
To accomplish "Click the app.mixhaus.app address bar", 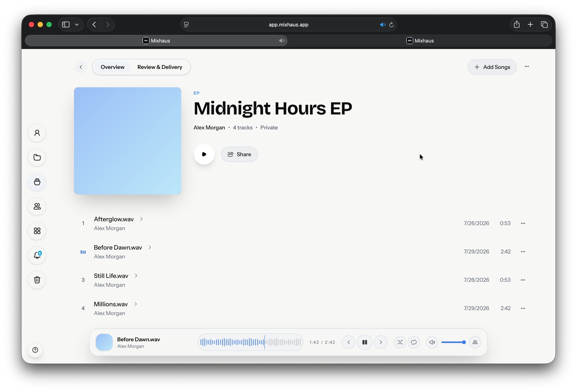I will click(288, 24).
